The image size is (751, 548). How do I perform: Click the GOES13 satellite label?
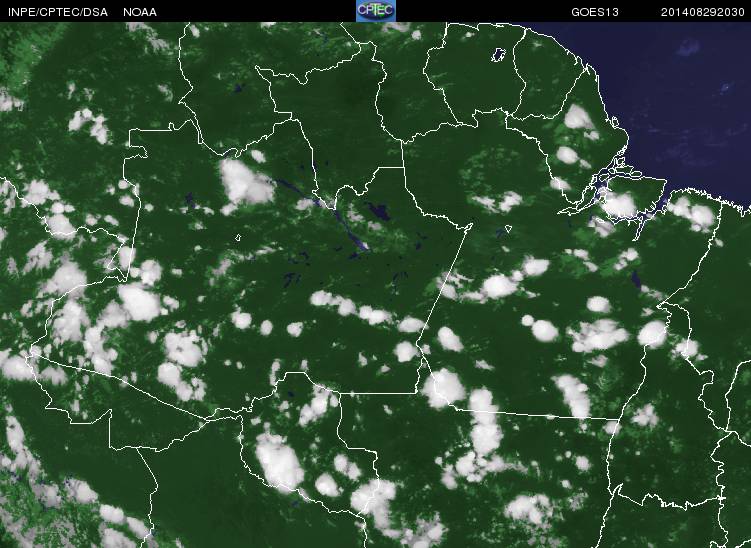595,12
